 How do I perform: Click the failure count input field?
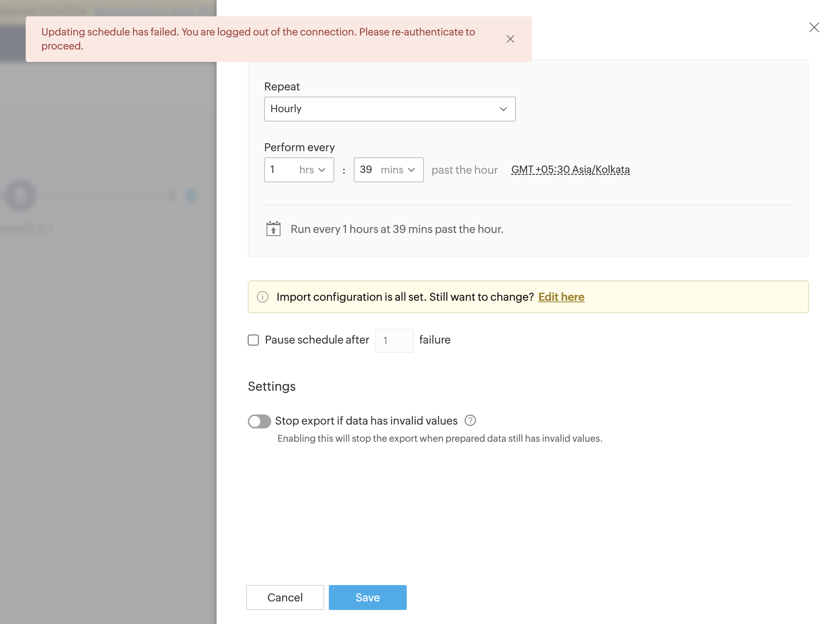[394, 341]
